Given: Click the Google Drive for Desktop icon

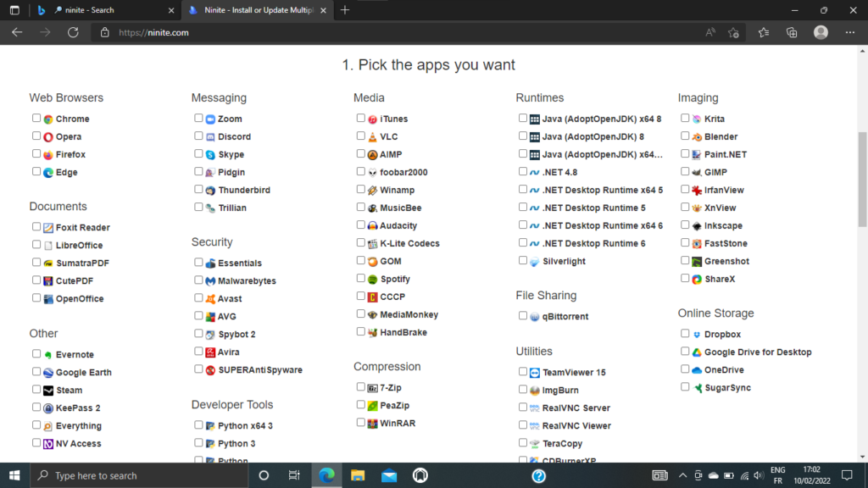Looking at the screenshot, I should [x=697, y=352].
